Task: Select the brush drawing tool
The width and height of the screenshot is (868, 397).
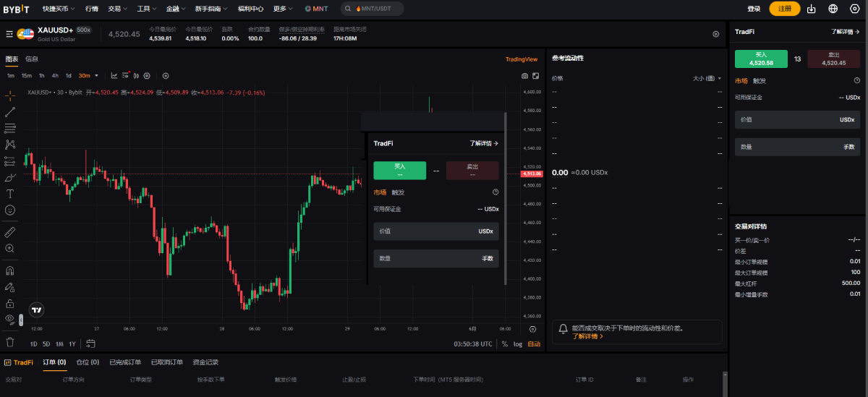Action: [x=10, y=177]
